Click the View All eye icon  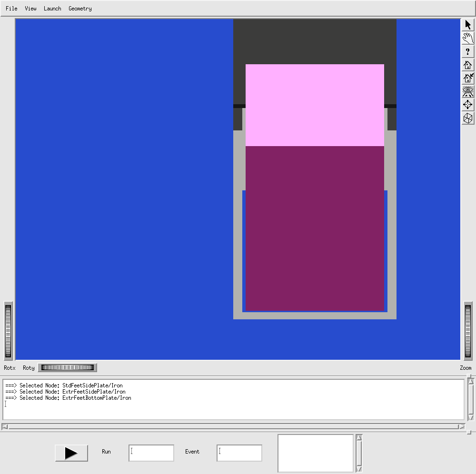coord(468,92)
